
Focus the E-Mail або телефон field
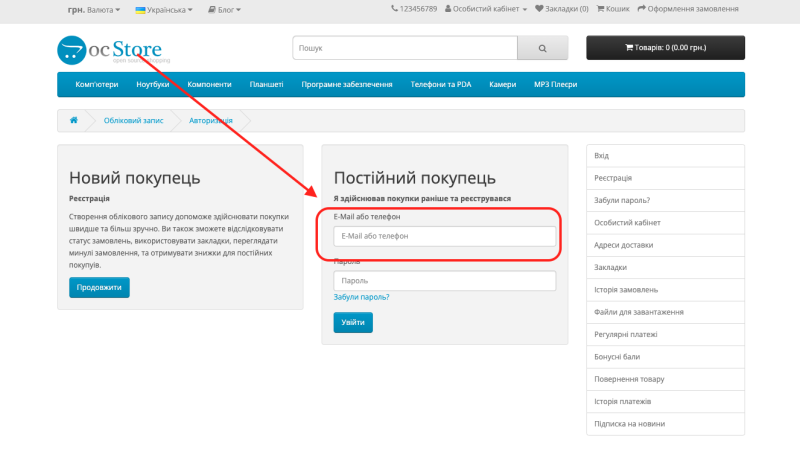click(444, 236)
